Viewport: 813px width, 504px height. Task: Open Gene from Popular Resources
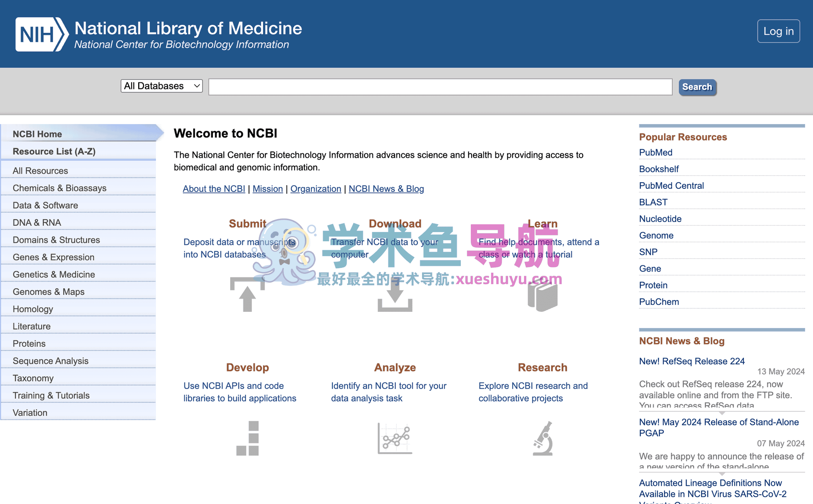point(650,269)
